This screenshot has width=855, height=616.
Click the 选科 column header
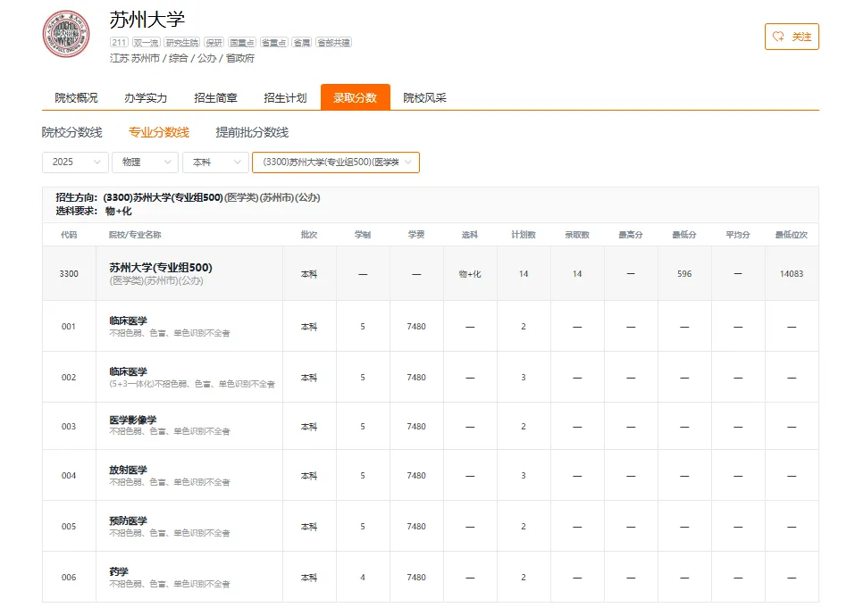click(469, 235)
